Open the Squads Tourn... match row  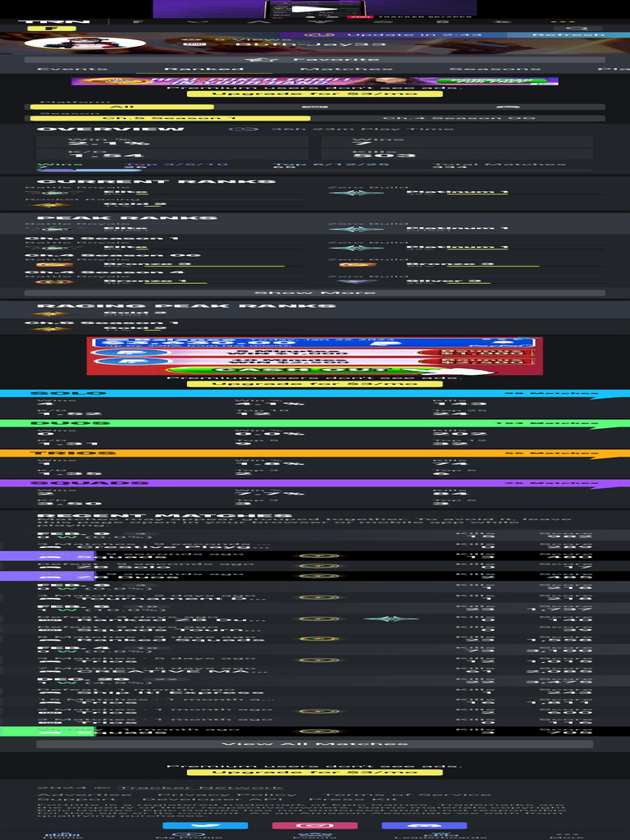315,628
